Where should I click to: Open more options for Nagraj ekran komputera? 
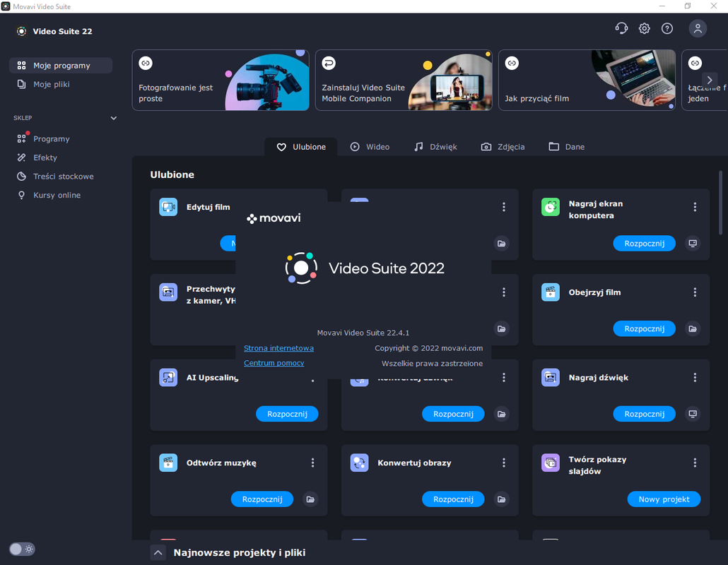click(x=695, y=207)
